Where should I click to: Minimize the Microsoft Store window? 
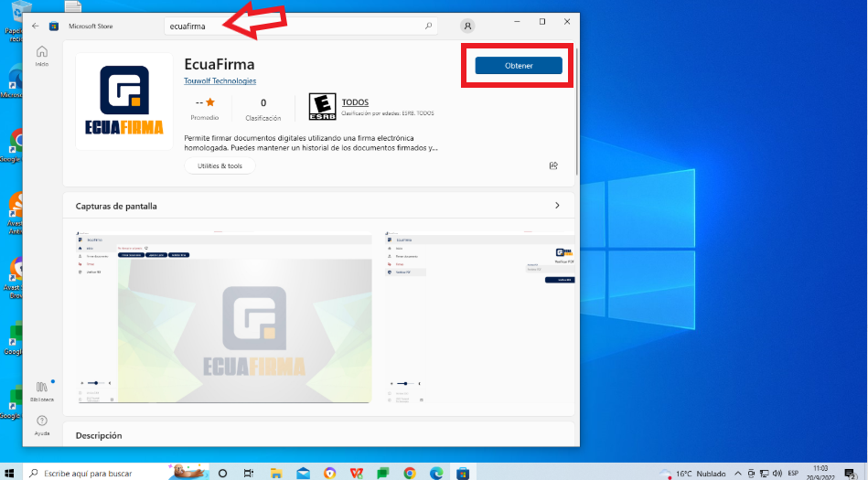tap(517, 22)
